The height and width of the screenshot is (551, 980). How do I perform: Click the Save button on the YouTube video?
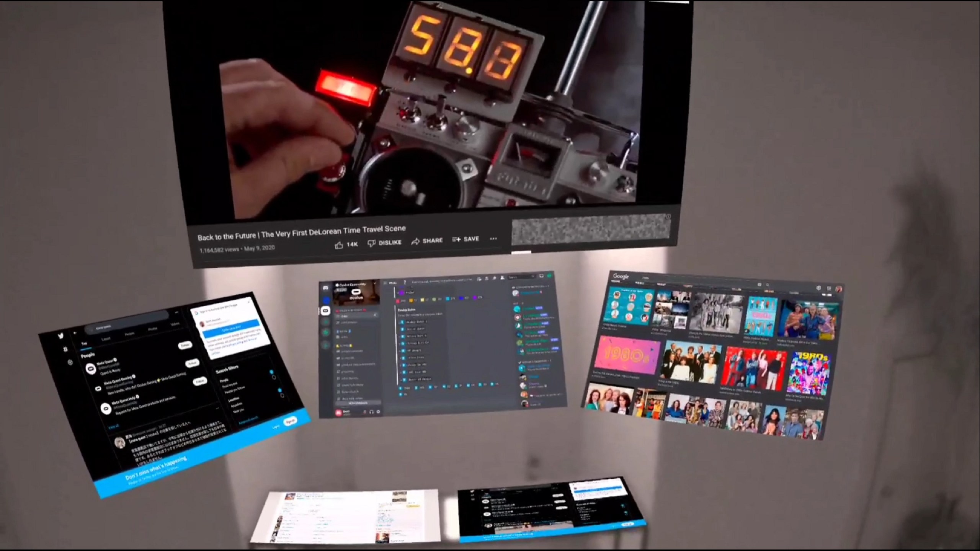[x=466, y=240]
